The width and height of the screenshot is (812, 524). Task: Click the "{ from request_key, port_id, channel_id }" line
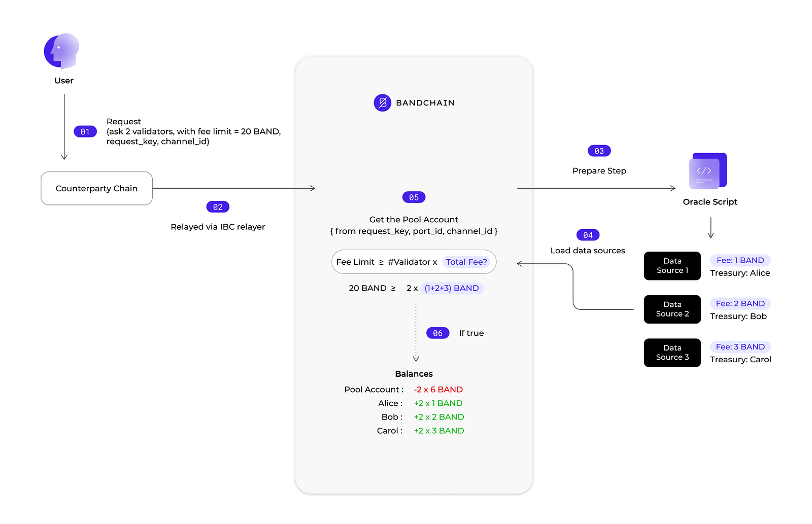click(414, 231)
